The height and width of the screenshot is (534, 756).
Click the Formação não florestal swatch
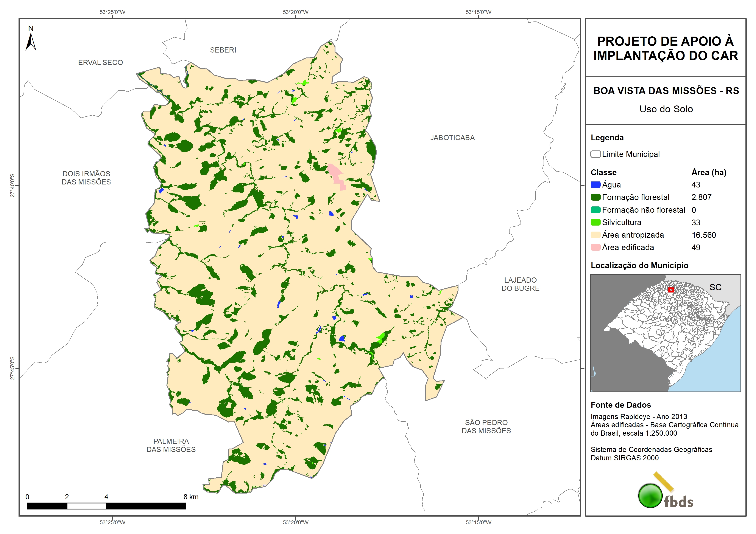coord(595,210)
